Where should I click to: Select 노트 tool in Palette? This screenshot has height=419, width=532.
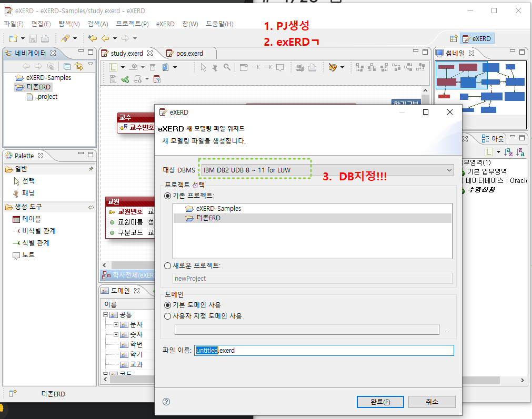click(24, 255)
